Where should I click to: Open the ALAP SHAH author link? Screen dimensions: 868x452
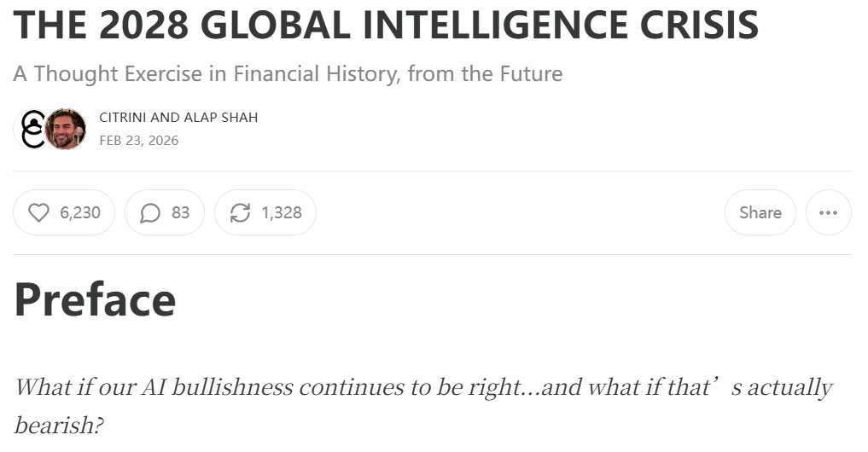[220, 118]
